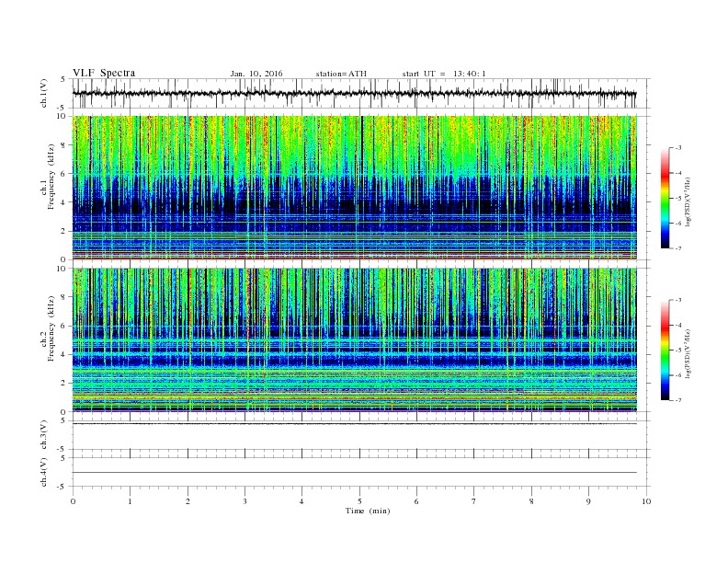
Task: Select the "start UT = 13:40:1" header text
Action: tap(444, 74)
